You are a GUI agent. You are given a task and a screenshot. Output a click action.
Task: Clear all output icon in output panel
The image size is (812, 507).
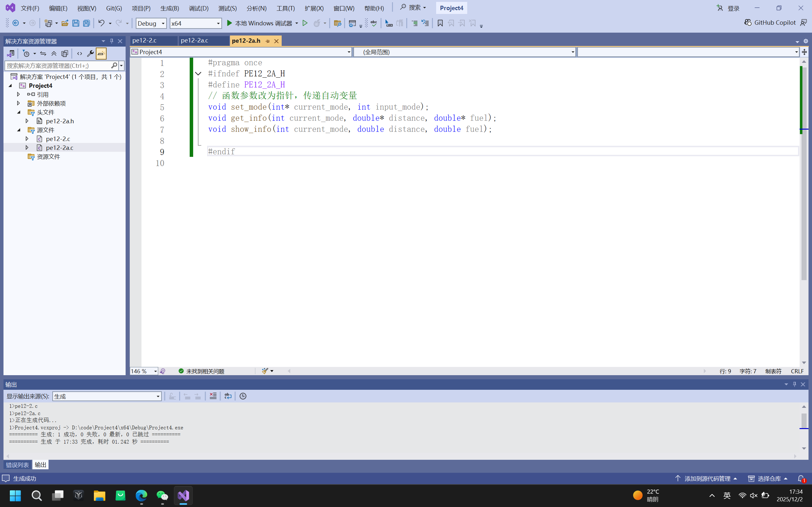click(213, 396)
